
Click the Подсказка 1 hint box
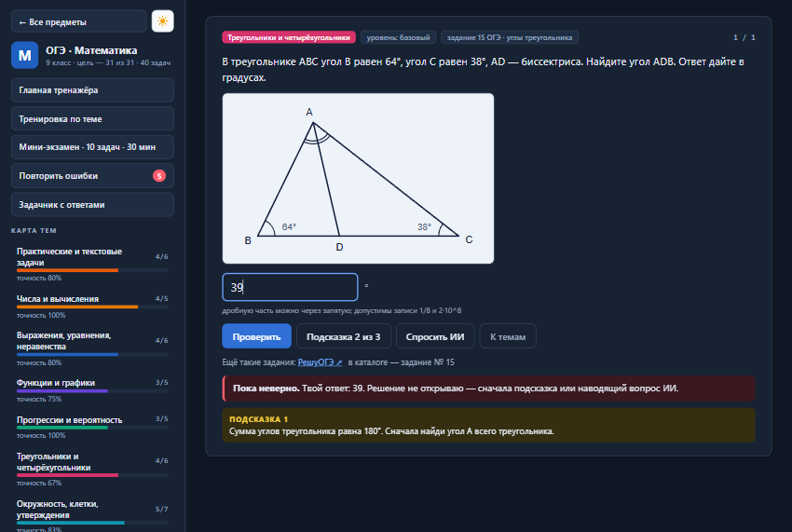[x=488, y=426]
